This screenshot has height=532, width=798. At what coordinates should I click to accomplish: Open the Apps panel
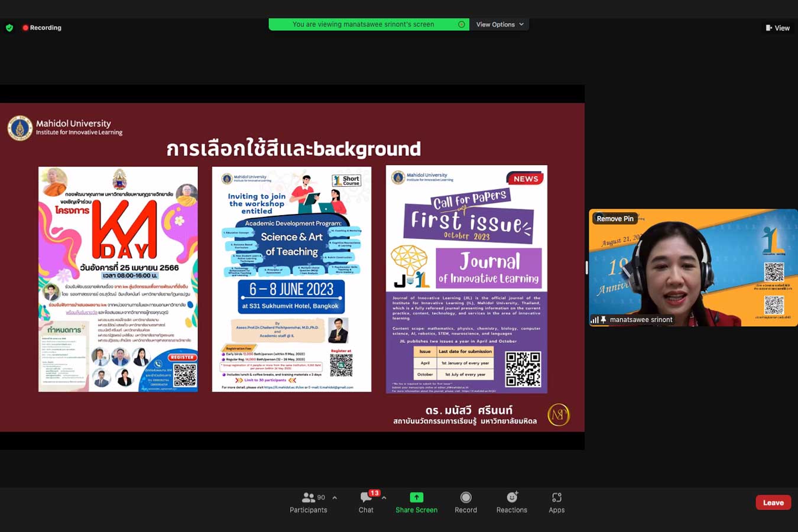[556, 502]
